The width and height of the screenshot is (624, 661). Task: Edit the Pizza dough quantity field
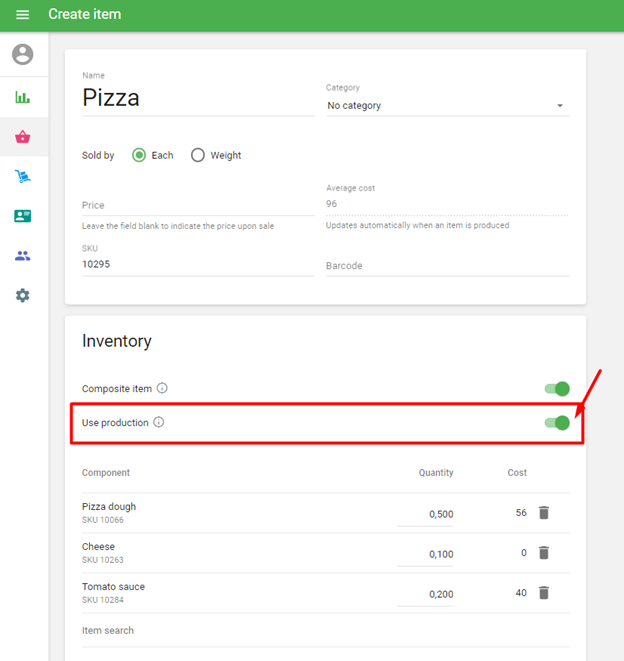[x=426, y=514]
